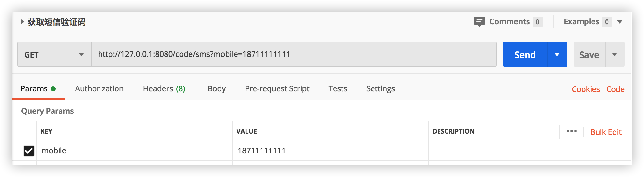Open the Examples dropdown
The width and height of the screenshot is (644, 177).
pos(620,22)
